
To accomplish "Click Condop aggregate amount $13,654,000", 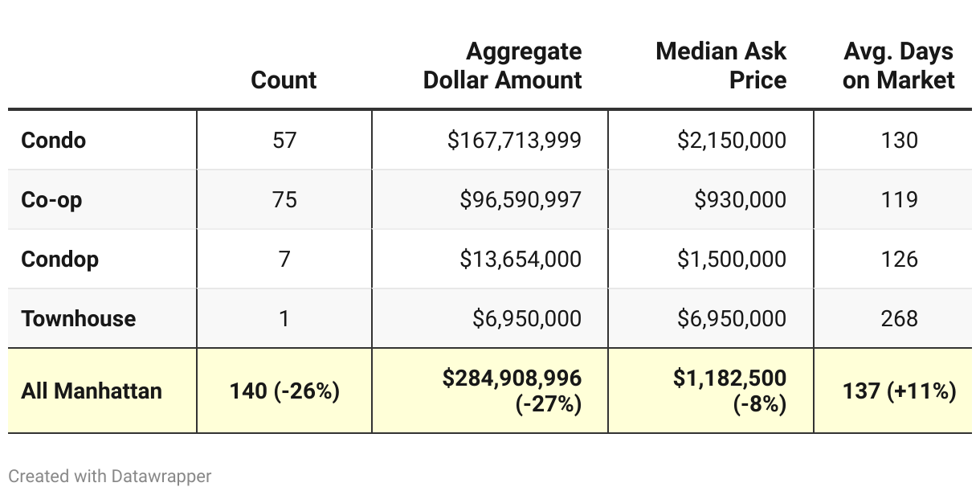I will coord(521,259).
